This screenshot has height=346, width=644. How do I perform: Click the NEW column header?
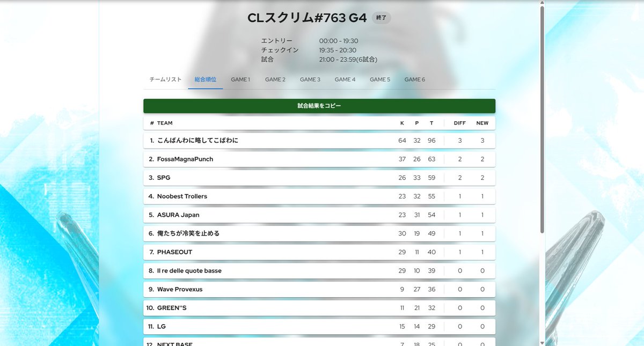(482, 123)
